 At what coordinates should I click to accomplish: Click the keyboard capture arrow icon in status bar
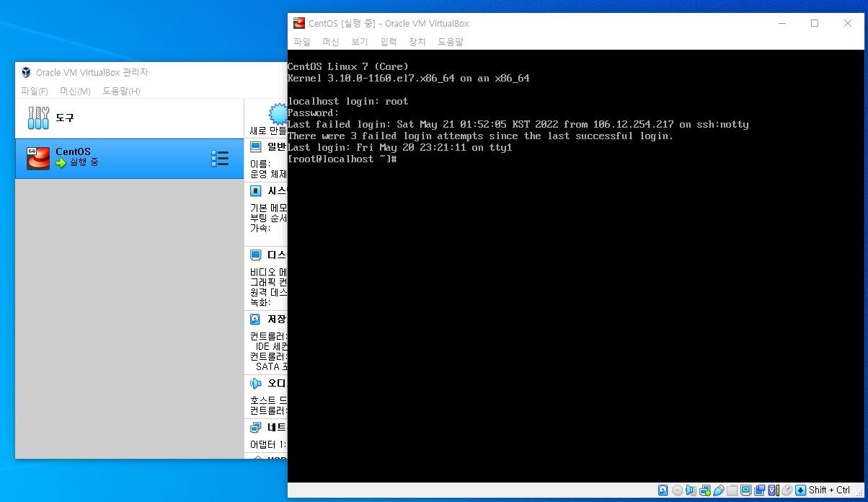801,490
